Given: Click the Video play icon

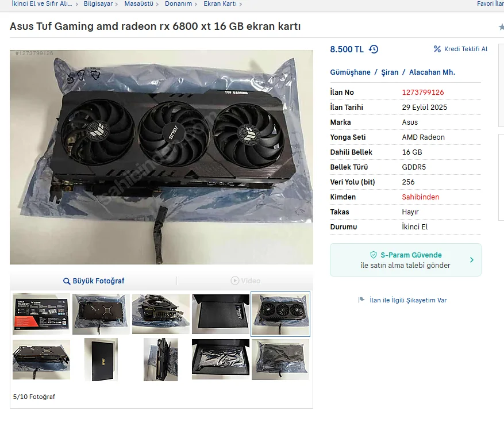Looking at the screenshot, I should click(235, 281).
